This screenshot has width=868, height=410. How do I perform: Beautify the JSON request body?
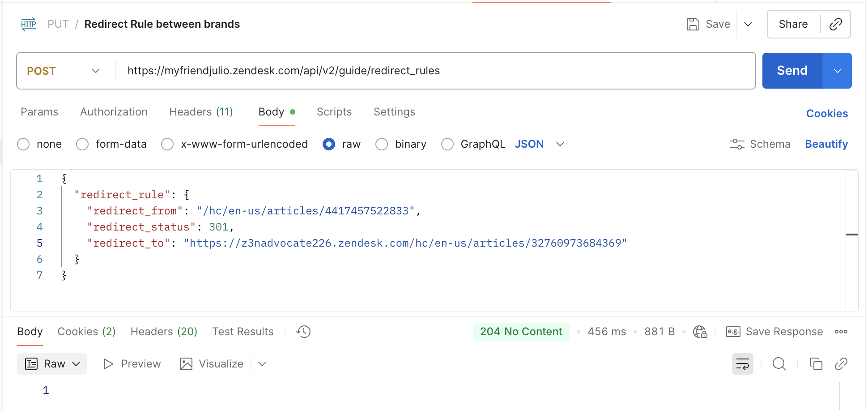(x=826, y=144)
